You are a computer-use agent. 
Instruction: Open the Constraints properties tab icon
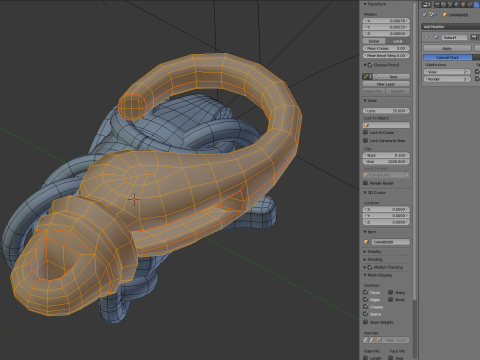click(x=469, y=5)
